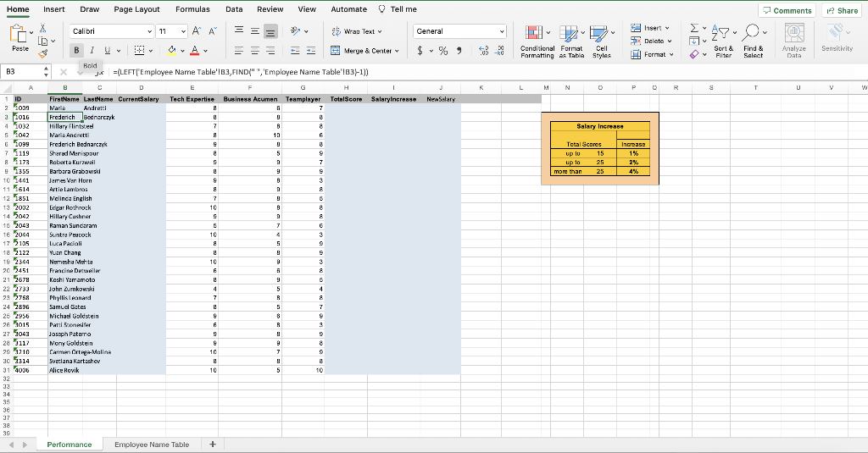The width and height of the screenshot is (868, 453).
Task: Apply Percent Style format
Action: [442, 51]
